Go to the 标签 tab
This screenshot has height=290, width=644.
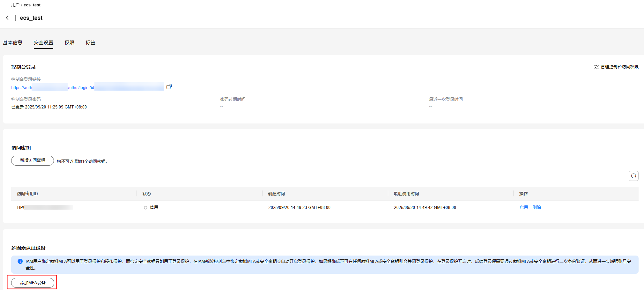[90, 43]
